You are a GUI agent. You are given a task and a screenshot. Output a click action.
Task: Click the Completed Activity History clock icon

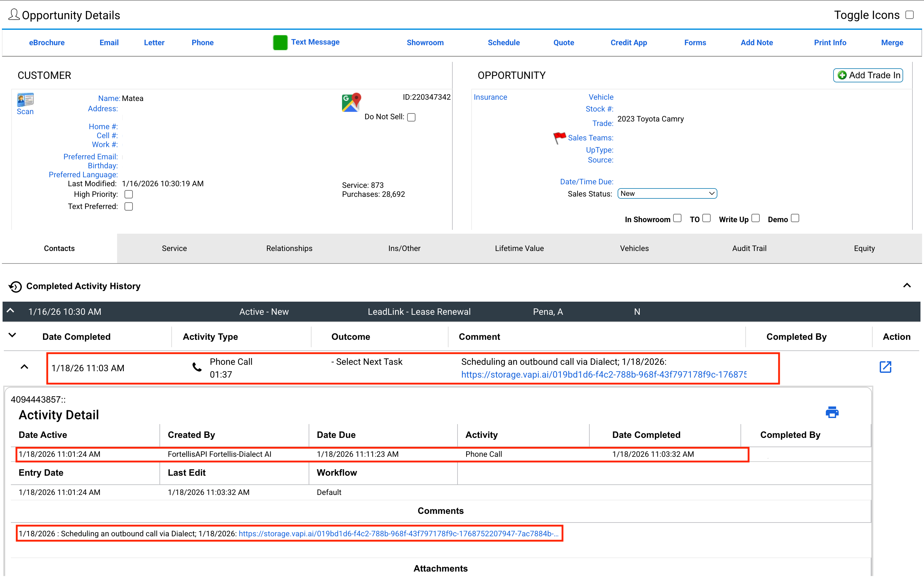(15, 286)
